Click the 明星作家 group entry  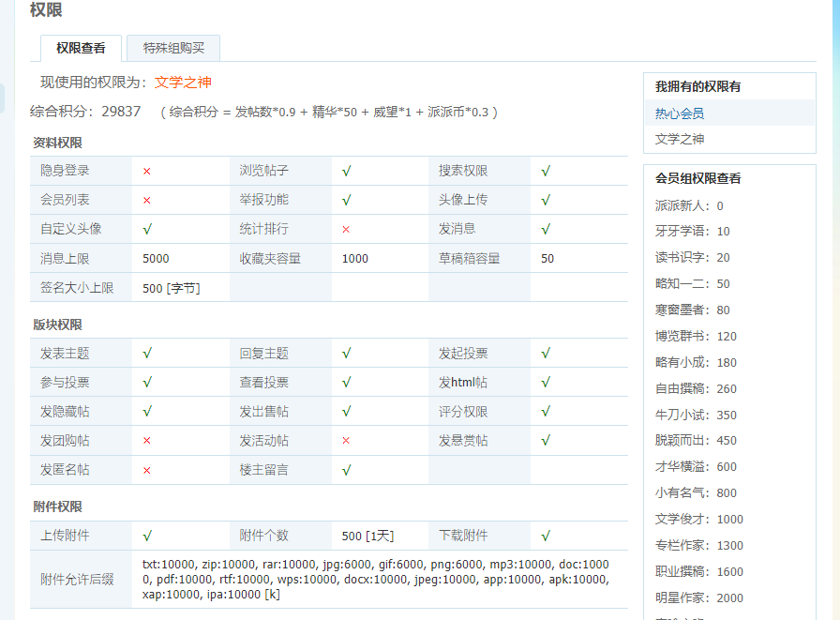click(699, 598)
